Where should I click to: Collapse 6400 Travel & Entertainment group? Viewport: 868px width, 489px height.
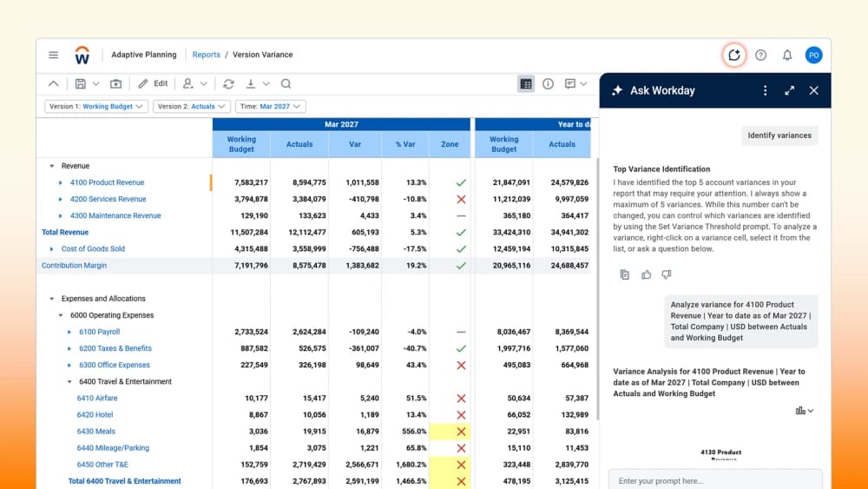(x=69, y=381)
